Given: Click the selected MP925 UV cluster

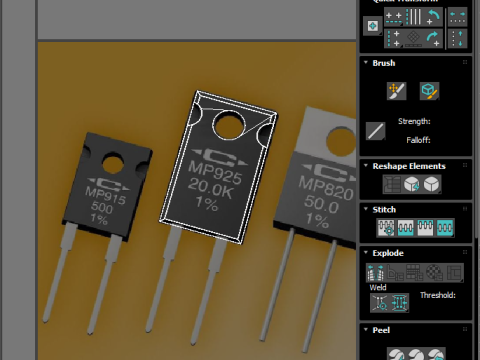Looking at the screenshot, I should (x=218, y=167).
